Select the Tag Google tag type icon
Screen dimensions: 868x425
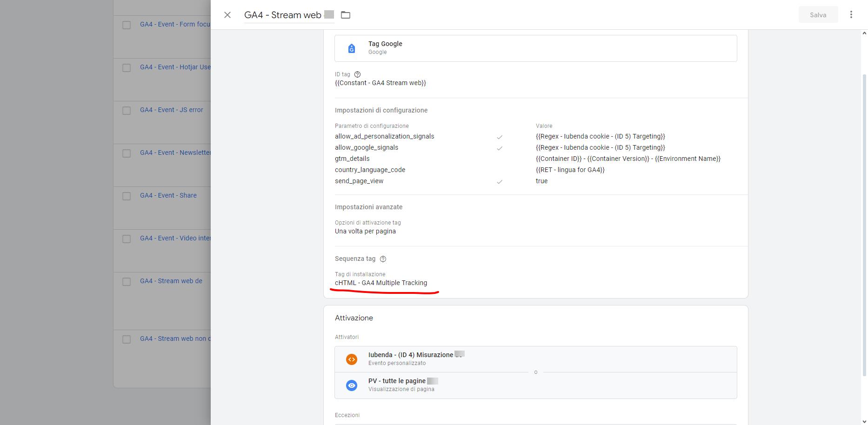(352, 48)
